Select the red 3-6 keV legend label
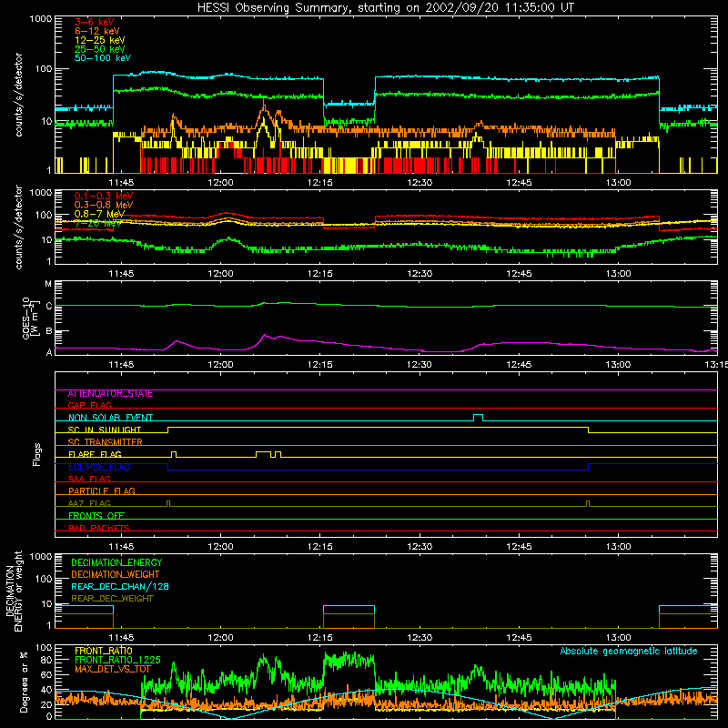728x728 pixels. click(95, 22)
